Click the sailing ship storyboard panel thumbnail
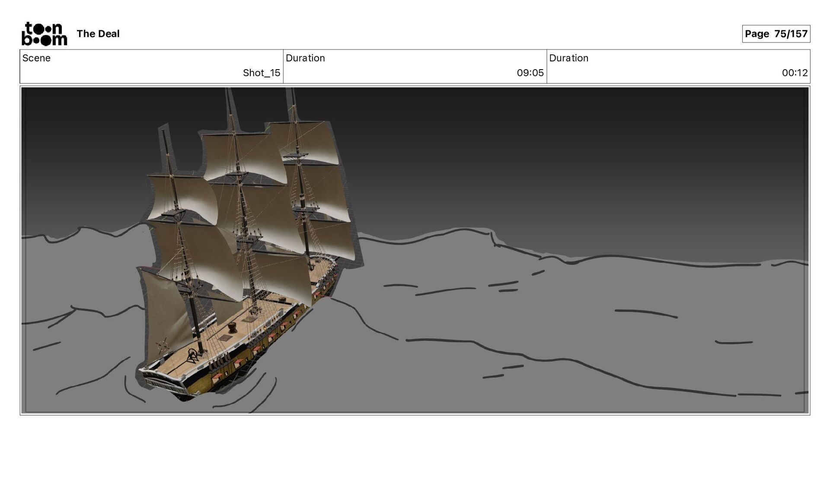This screenshot has height=504, width=830. pyautogui.click(x=415, y=250)
